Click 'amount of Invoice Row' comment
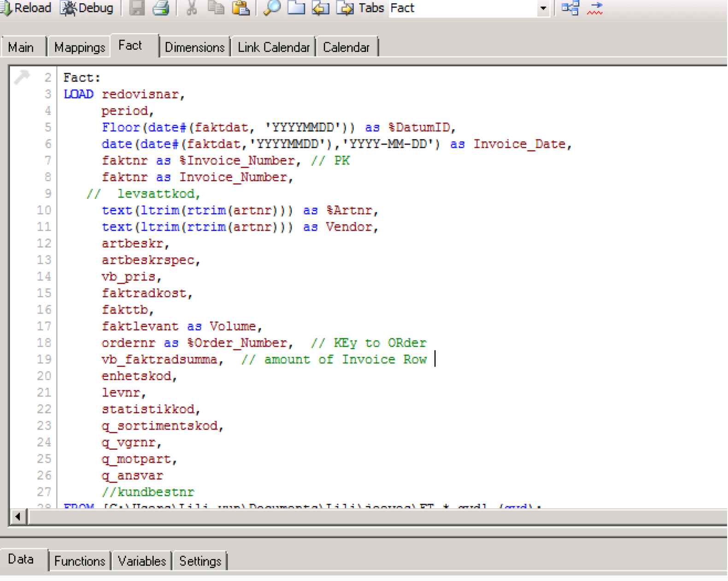This screenshot has width=728, height=581. 346,360
